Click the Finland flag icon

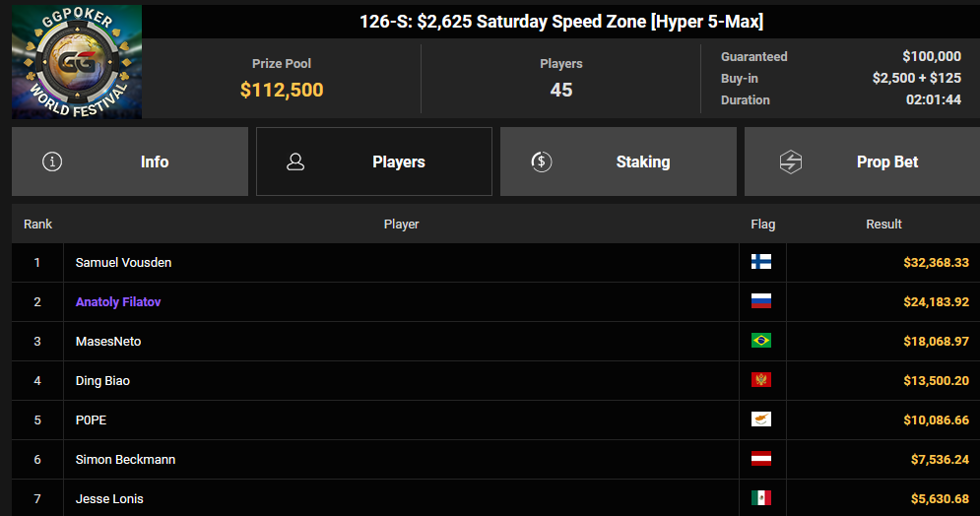761,262
